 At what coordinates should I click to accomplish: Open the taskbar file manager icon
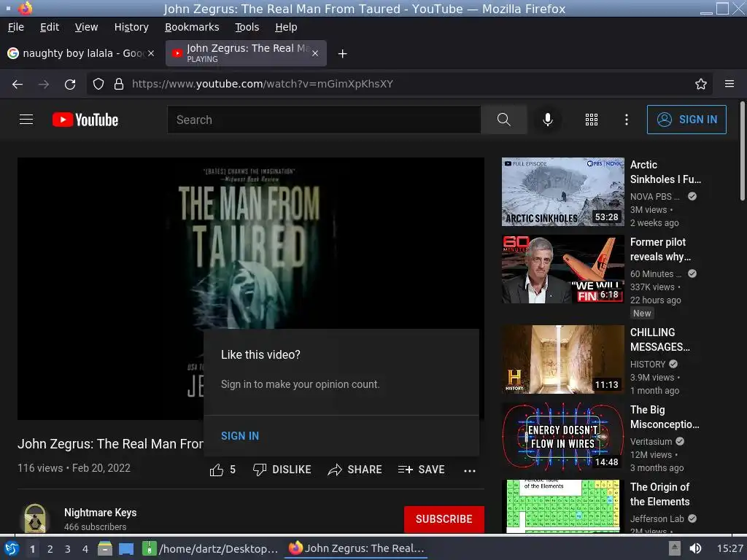[105, 548]
